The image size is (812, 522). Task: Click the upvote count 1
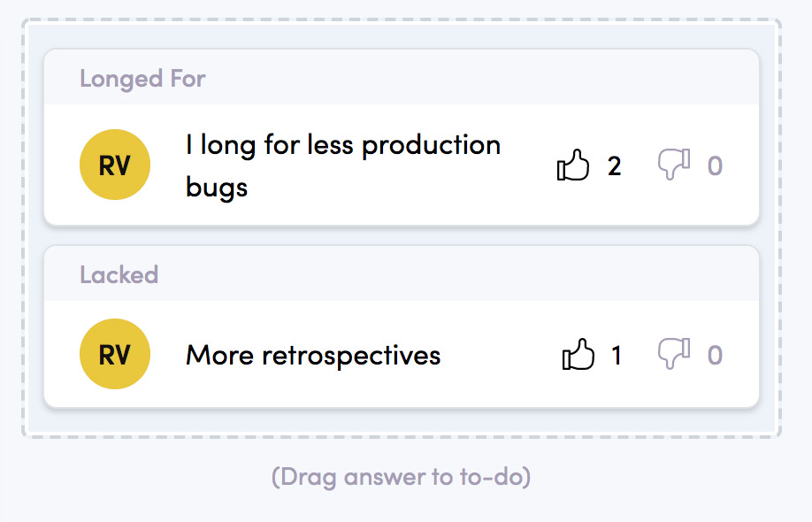(x=617, y=356)
